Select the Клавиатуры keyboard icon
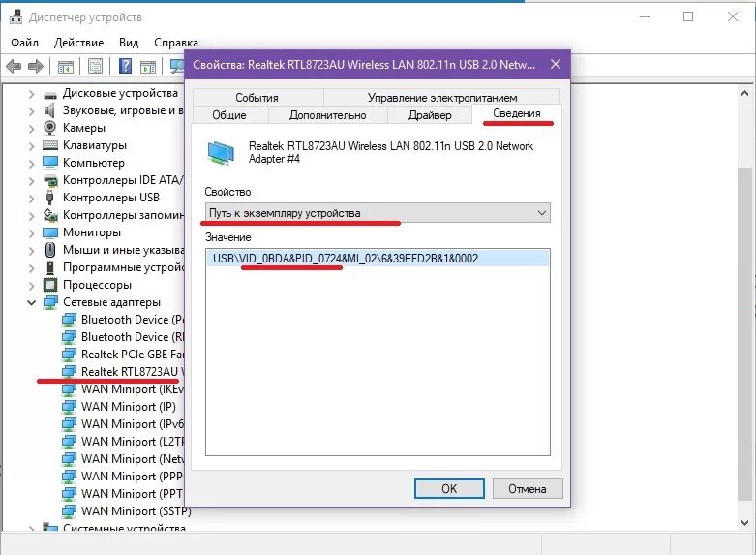This screenshot has width=756, height=555. click(x=50, y=145)
